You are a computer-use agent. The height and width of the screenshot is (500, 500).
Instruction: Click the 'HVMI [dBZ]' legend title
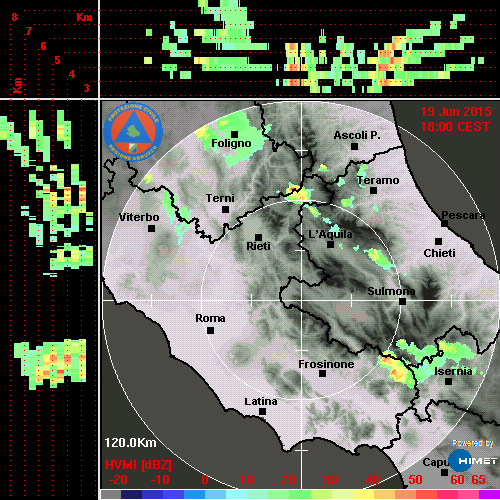tap(138, 465)
